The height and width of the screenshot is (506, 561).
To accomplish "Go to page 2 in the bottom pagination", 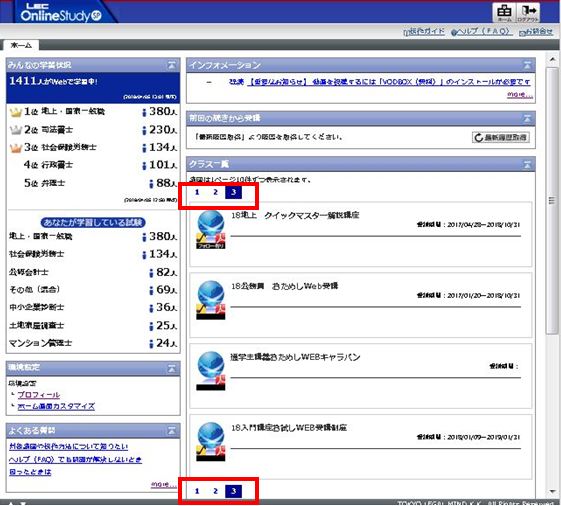I will click(x=215, y=491).
